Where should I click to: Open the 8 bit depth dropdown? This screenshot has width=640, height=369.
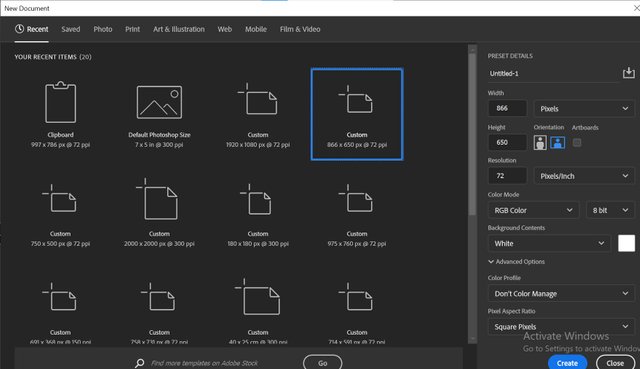610,210
